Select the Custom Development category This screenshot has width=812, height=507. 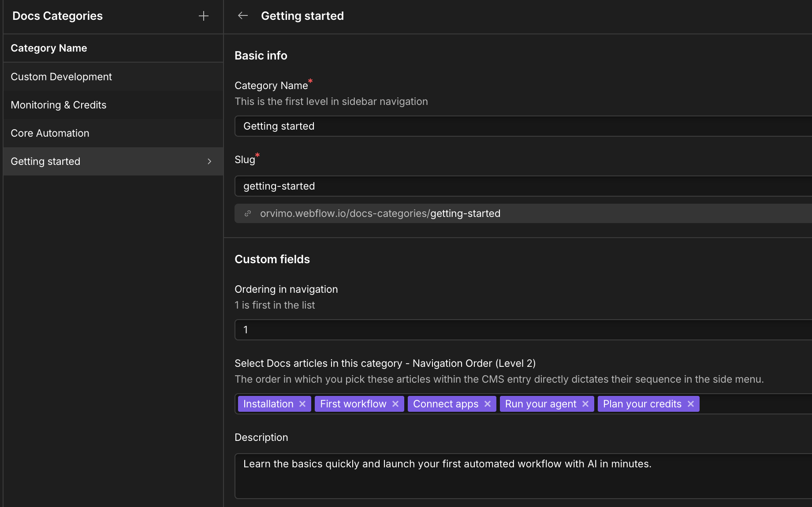click(x=61, y=76)
